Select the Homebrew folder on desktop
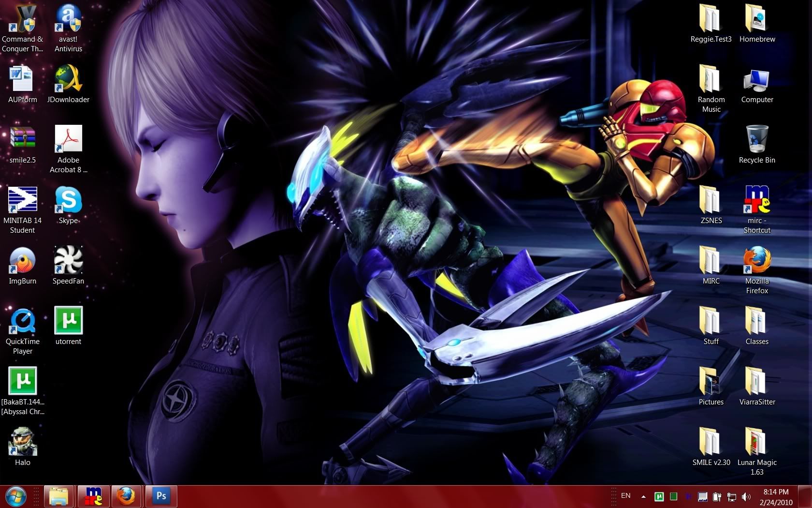The image size is (812, 508). 757,19
